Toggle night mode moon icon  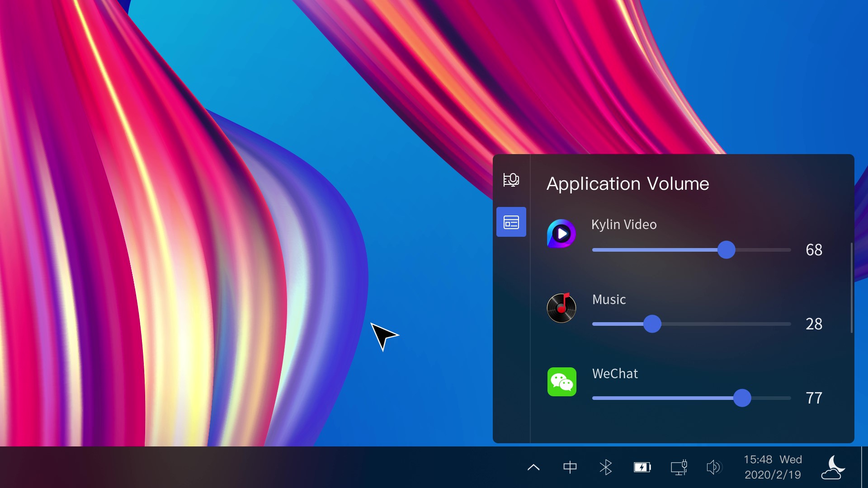(x=833, y=467)
